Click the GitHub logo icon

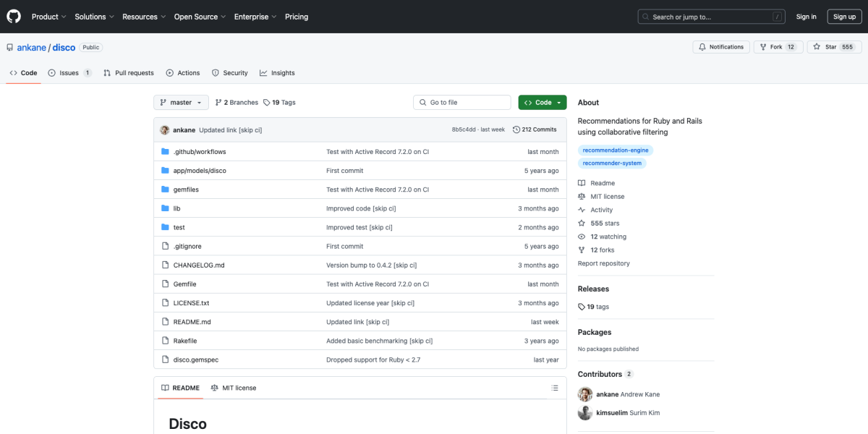(14, 16)
